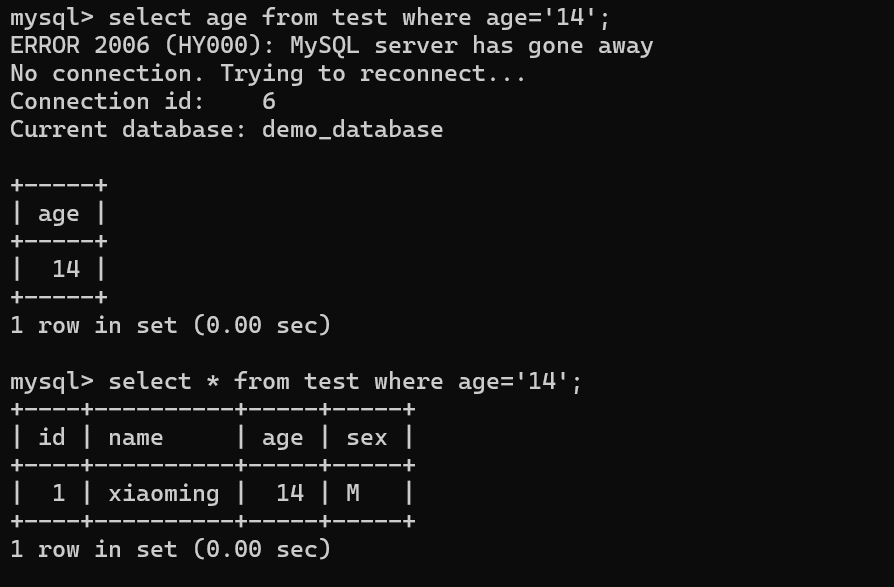Click the sex column header

366,437
